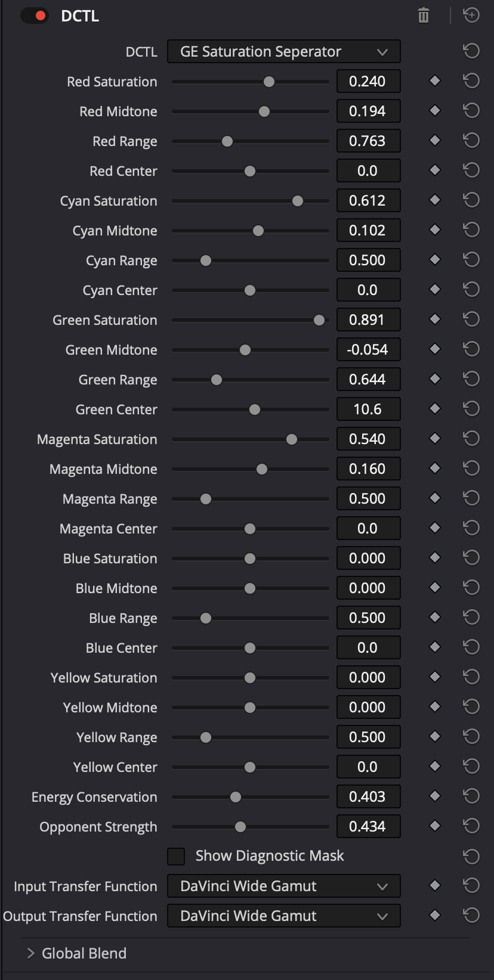The image size is (494, 980).
Task: Open the Input Transfer Function dropdown
Action: point(283,886)
